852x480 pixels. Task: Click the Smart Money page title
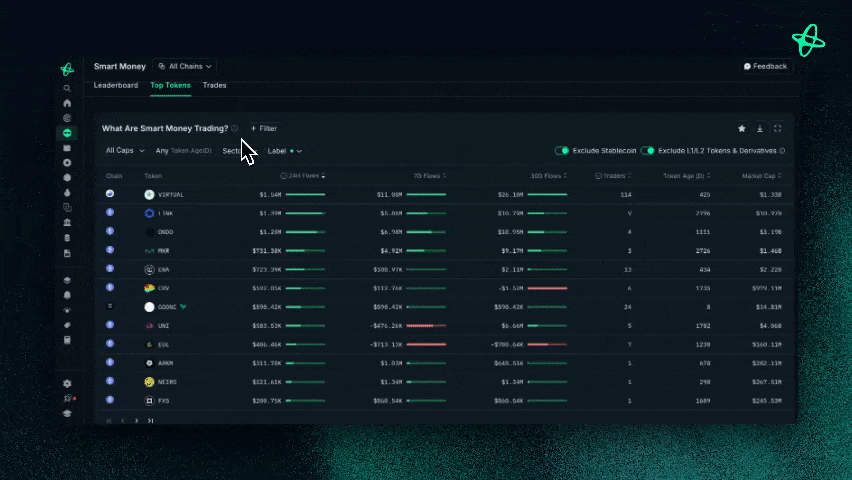[x=120, y=66]
